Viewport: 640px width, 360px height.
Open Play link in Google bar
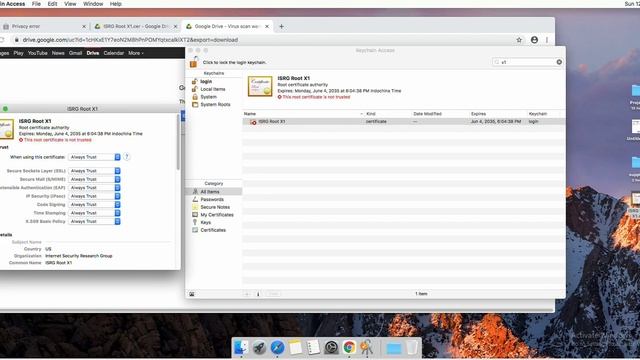(x=18, y=53)
